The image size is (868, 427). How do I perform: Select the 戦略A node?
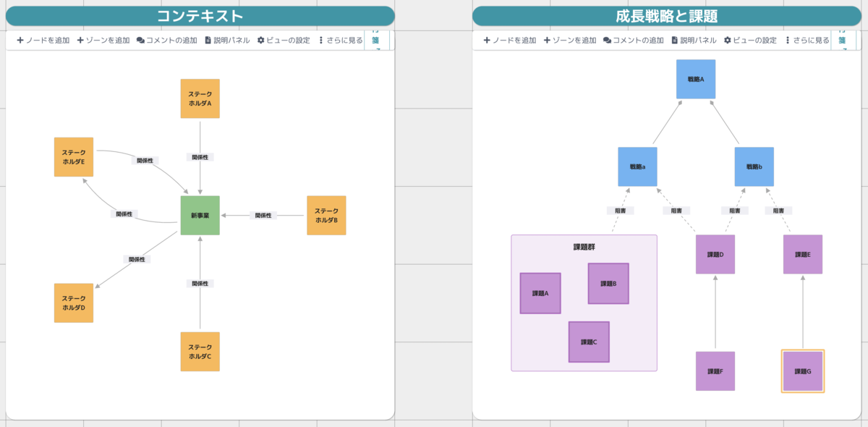[x=696, y=79]
